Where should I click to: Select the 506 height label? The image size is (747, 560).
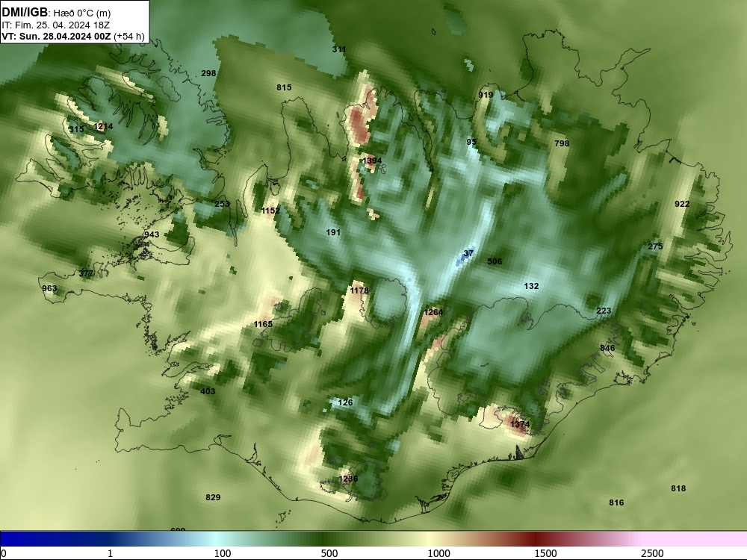(x=495, y=261)
